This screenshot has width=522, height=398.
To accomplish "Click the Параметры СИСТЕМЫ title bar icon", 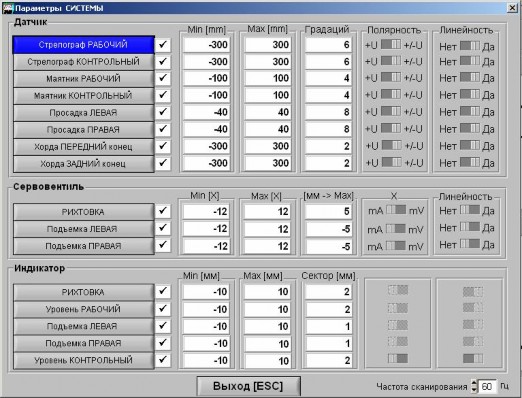I will click(x=7, y=8).
